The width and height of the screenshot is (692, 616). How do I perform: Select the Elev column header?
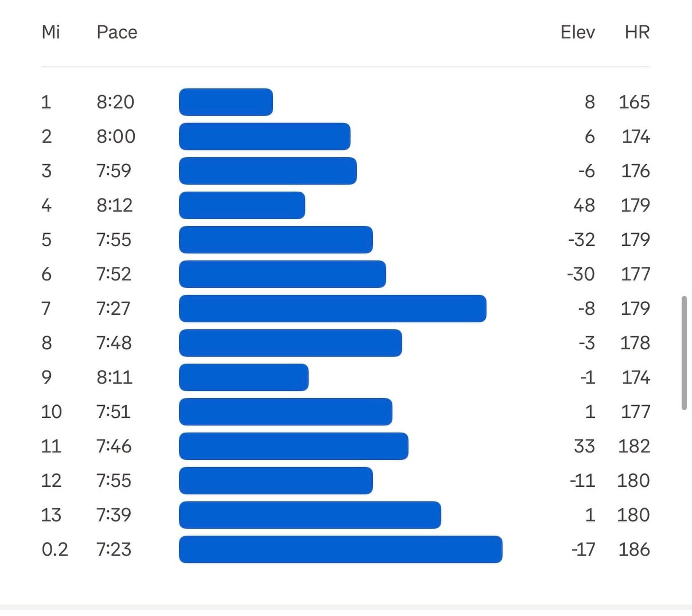(x=577, y=32)
